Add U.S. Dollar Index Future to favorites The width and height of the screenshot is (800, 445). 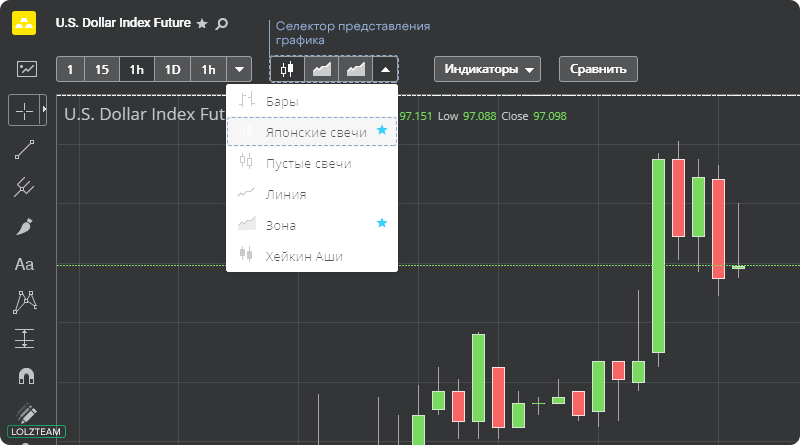point(202,23)
